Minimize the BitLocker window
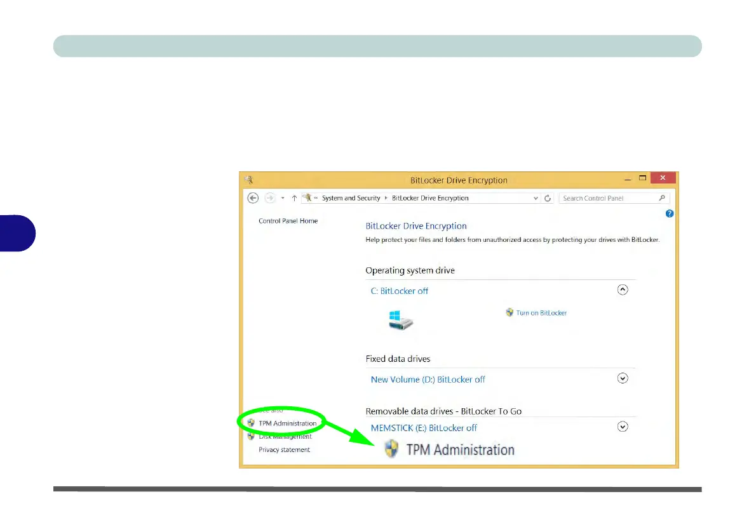This screenshot has width=756, height=532. [627, 179]
